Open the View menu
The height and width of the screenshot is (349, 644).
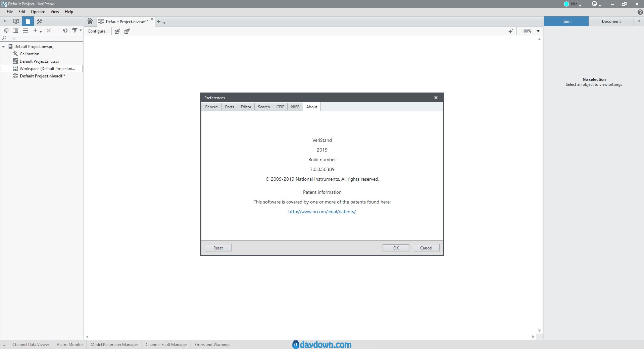click(x=55, y=12)
